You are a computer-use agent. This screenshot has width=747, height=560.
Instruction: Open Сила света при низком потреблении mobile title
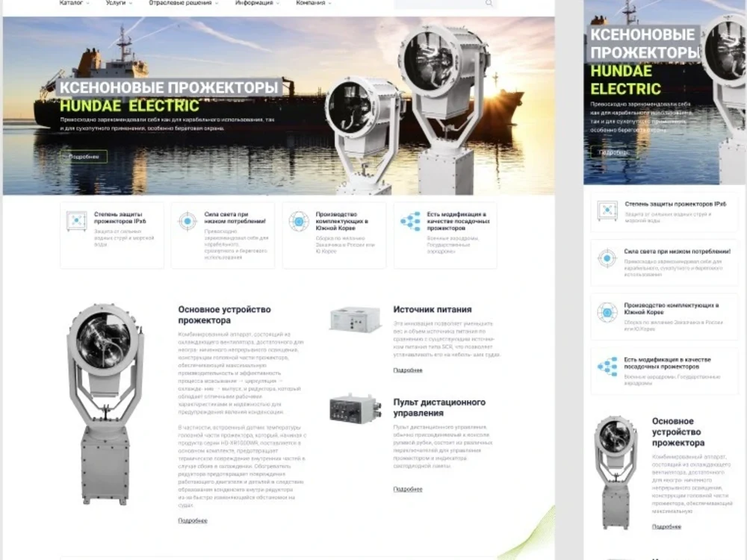(678, 251)
